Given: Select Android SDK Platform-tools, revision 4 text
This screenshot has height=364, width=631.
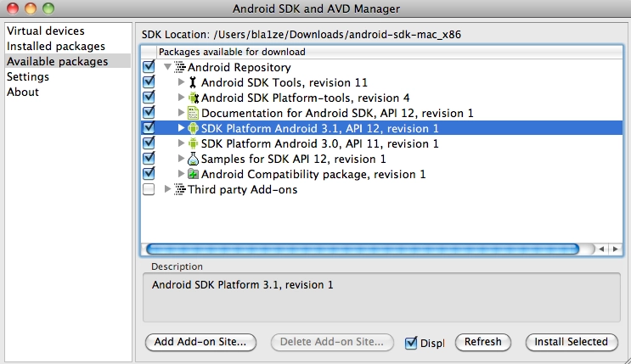Looking at the screenshot, I should click(x=305, y=98).
